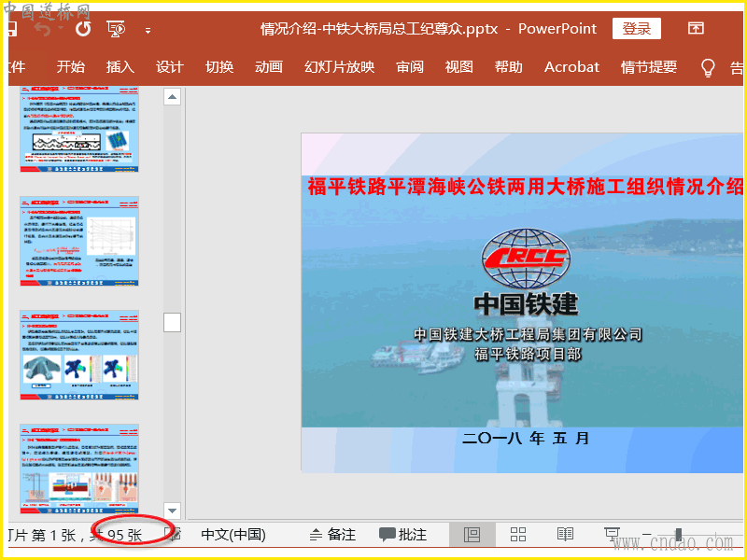Start slideshow from beginning icon
The image size is (747, 560).
(x=116, y=29)
